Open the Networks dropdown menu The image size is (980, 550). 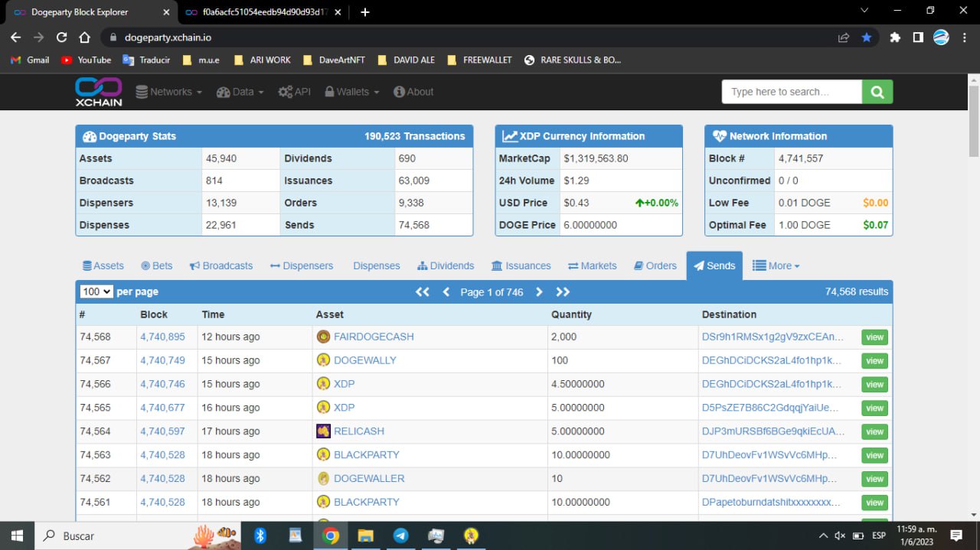(169, 92)
